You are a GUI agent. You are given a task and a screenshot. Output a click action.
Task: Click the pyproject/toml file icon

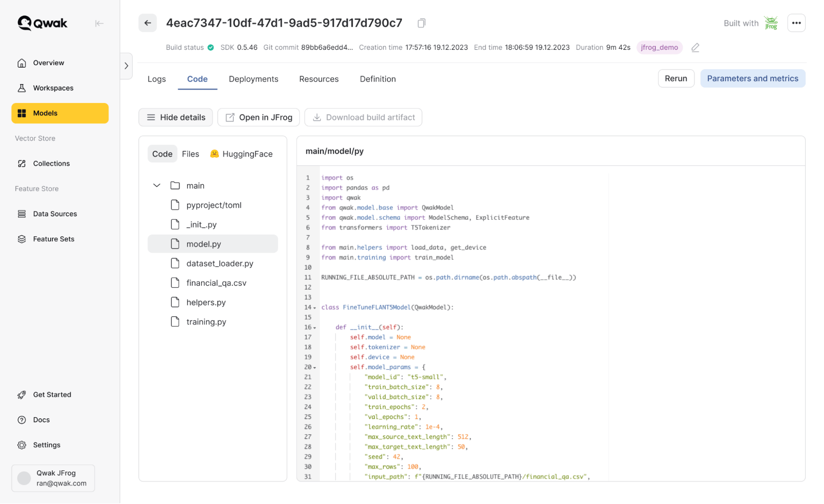click(175, 205)
